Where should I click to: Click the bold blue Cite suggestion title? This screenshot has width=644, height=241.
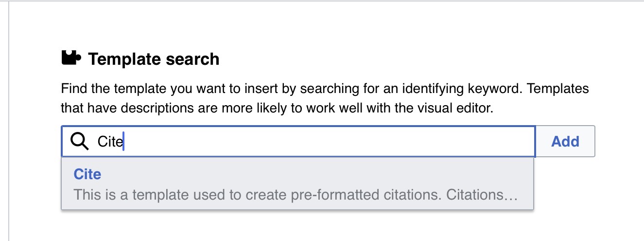click(x=87, y=174)
